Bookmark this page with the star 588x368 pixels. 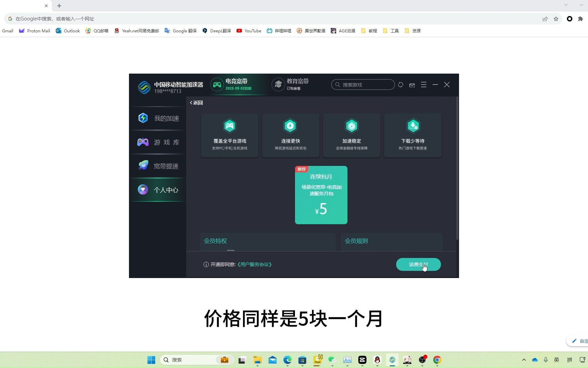(x=556, y=19)
